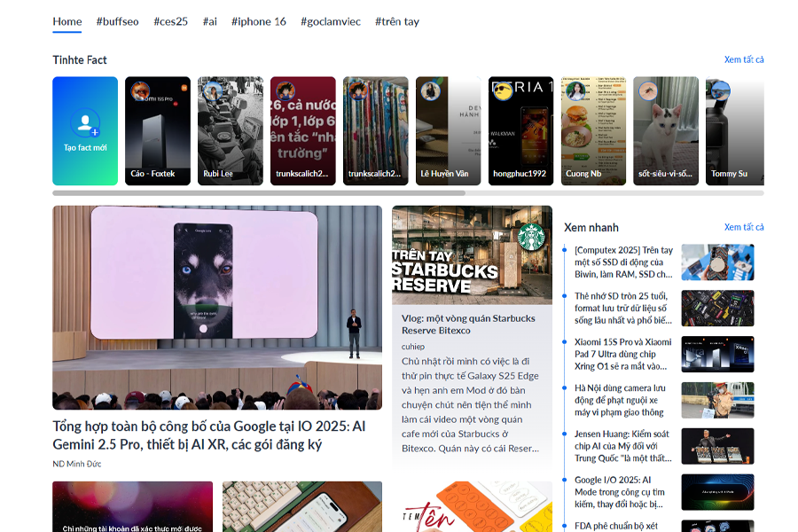798x532 pixels.
Task: Click the Xiaomi Xring O1 article thumbnail
Action: click(x=717, y=355)
